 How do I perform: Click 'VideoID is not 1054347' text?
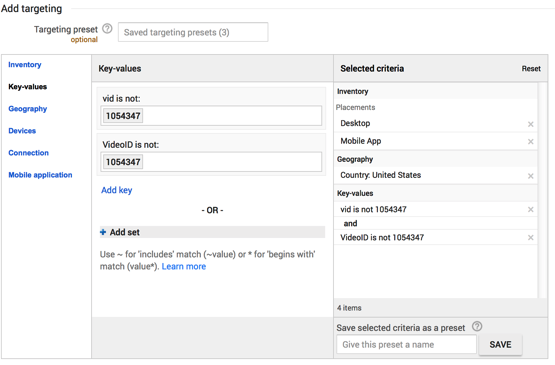click(x=382, y=238)
